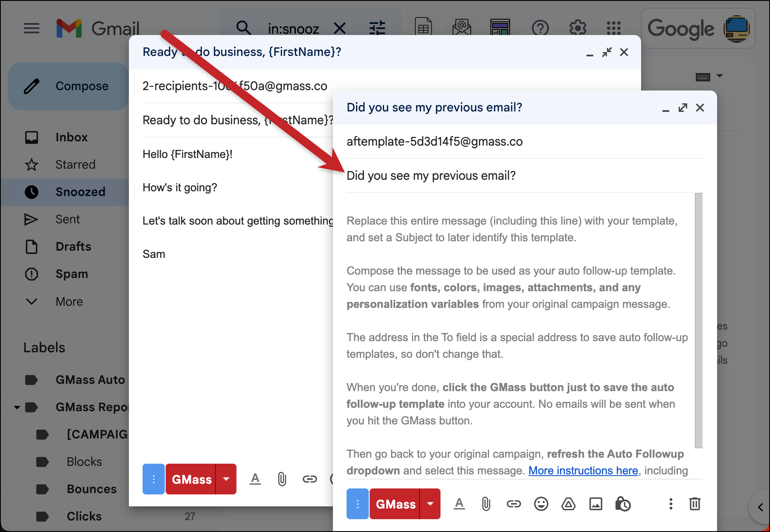Viewport: 770px width, 532px height.
Task: Click the Compose button
Action: 68,86
